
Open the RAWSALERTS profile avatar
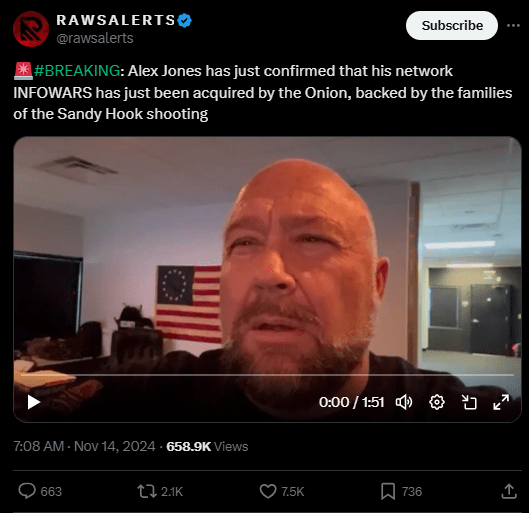click(x=31, y=29)
